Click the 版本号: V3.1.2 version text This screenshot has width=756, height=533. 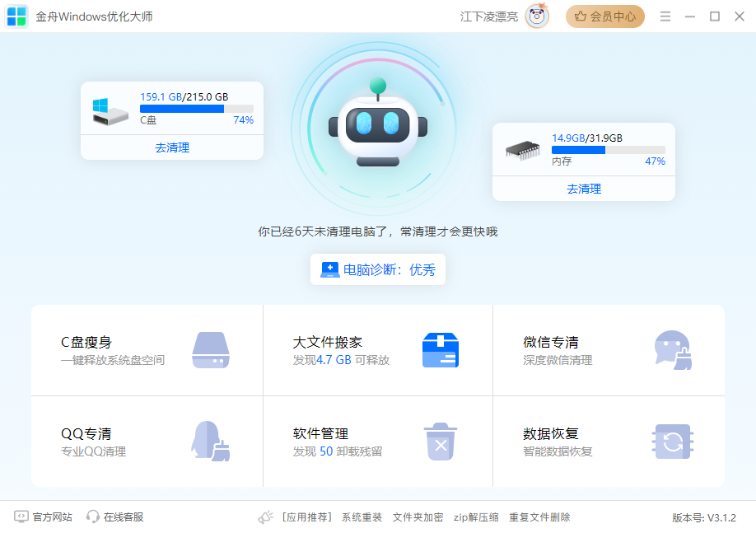coord(704,518)
